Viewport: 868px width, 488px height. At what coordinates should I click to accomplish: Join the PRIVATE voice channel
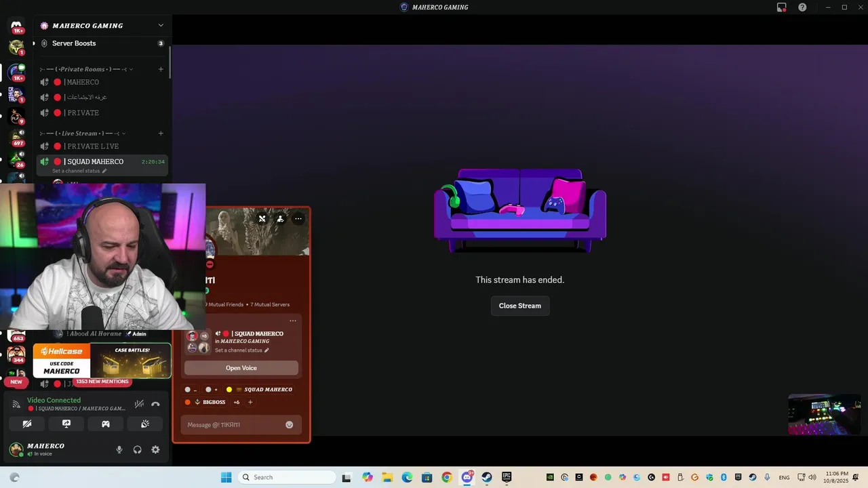point(102,113)
